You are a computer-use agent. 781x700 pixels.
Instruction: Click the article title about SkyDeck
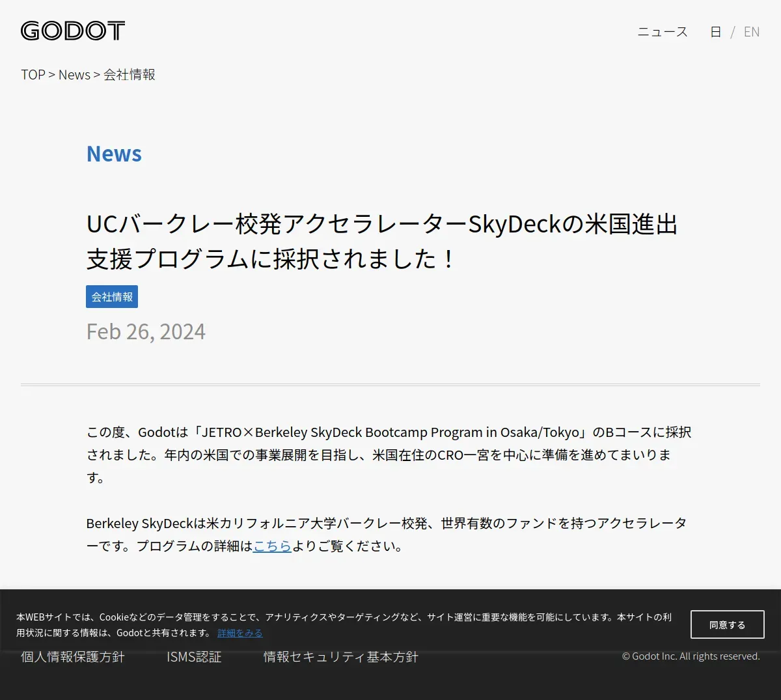382,241
